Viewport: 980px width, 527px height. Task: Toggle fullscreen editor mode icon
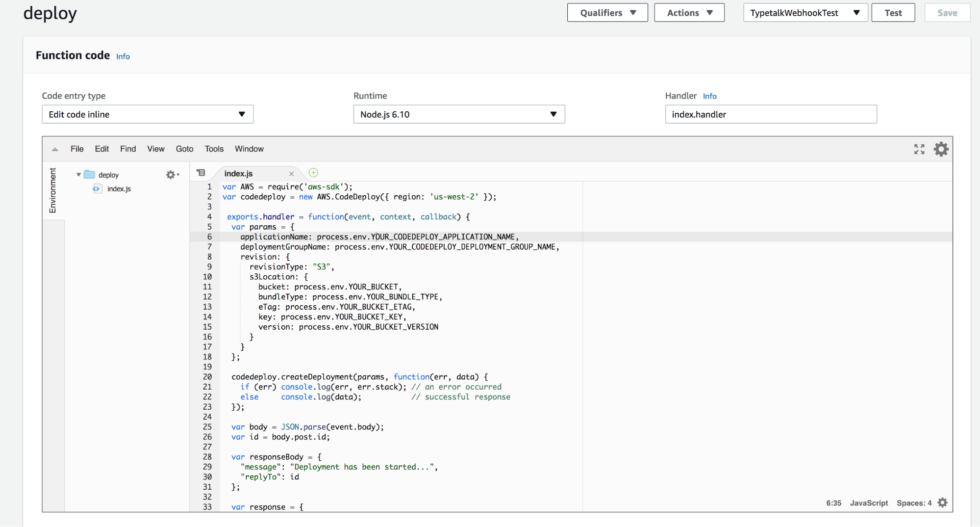coord(919,149)
